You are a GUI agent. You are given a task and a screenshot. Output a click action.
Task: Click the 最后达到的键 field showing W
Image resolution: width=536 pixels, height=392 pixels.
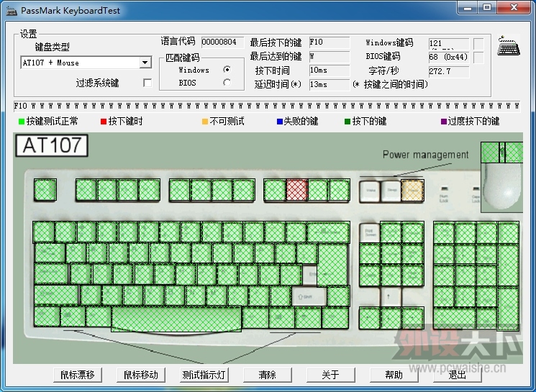(330, 56)
